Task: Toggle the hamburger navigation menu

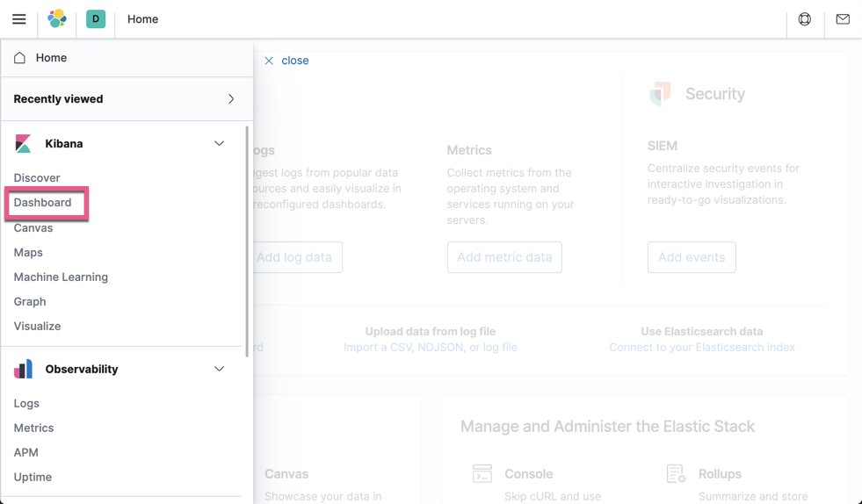Action: click(x=18, y=19)
